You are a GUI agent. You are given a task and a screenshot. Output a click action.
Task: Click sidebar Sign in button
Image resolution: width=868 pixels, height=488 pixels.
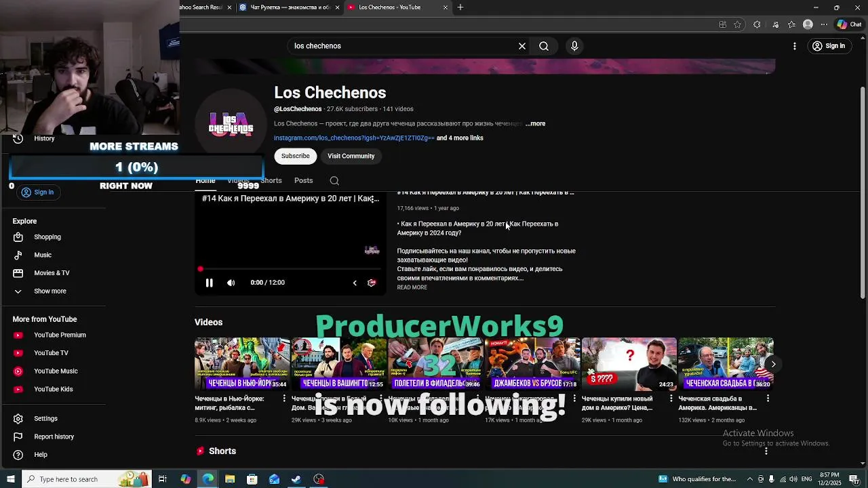click(37, 192)
